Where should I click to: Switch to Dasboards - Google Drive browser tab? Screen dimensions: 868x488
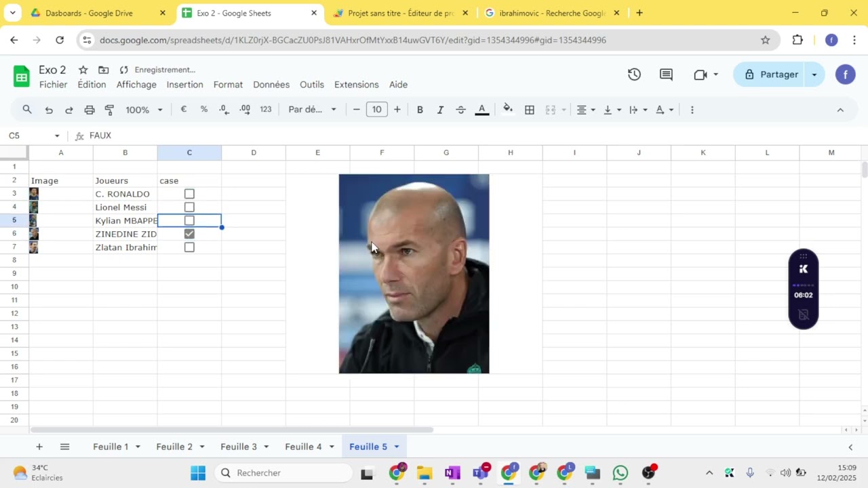[x=98, y=13]
